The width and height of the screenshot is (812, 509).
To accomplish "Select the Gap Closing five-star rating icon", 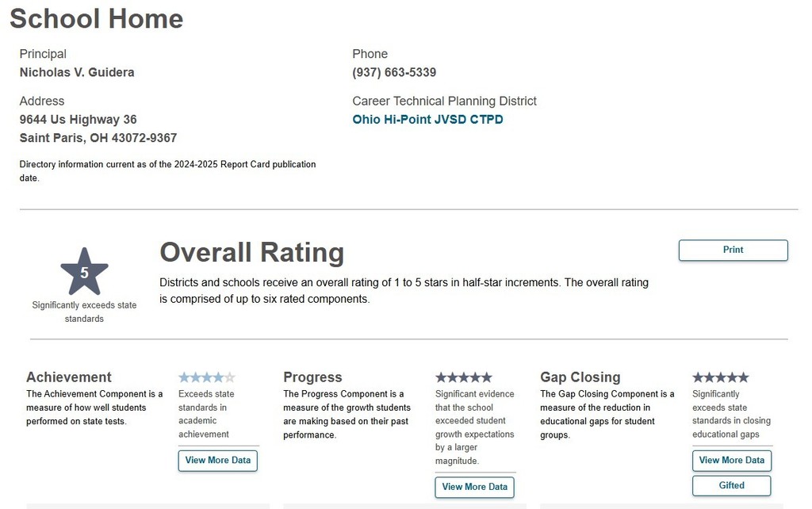I will 720,377.
